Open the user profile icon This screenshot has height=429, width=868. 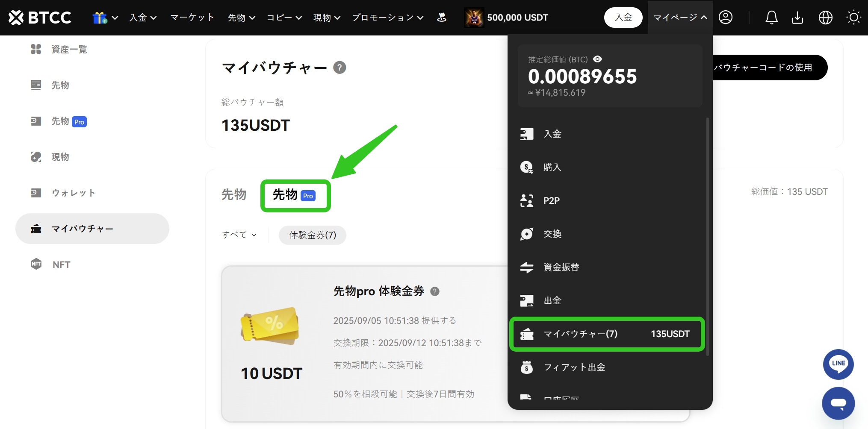tap(726, 18)
